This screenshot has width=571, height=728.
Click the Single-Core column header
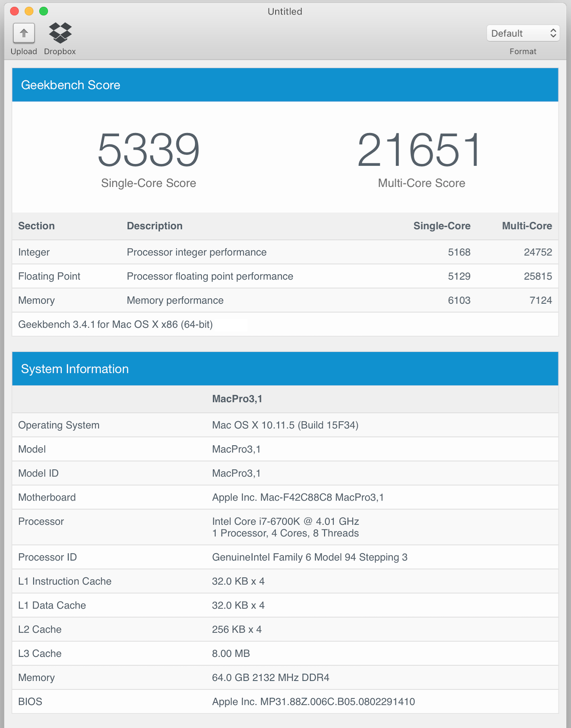click(442, 226)
